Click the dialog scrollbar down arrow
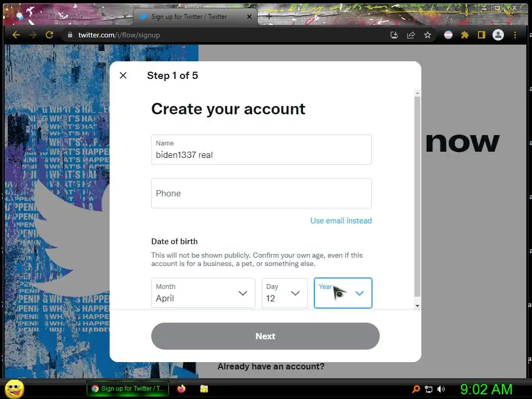532x399 pixels. (417, 305)
